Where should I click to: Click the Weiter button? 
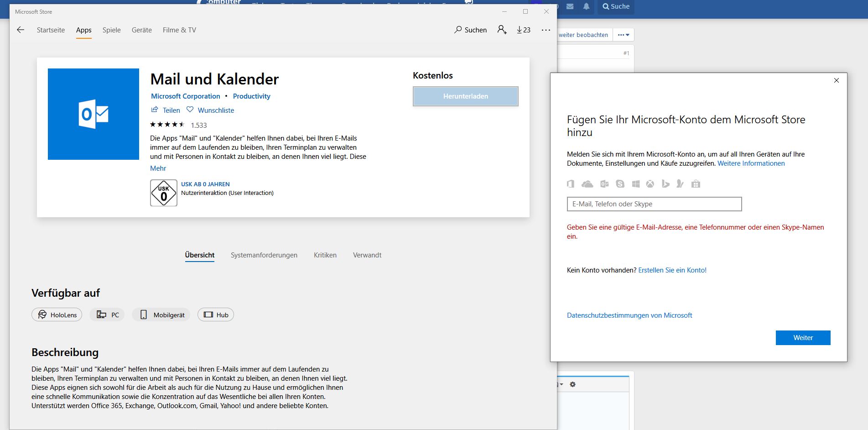pyautogui.click(x=803, y=338)
